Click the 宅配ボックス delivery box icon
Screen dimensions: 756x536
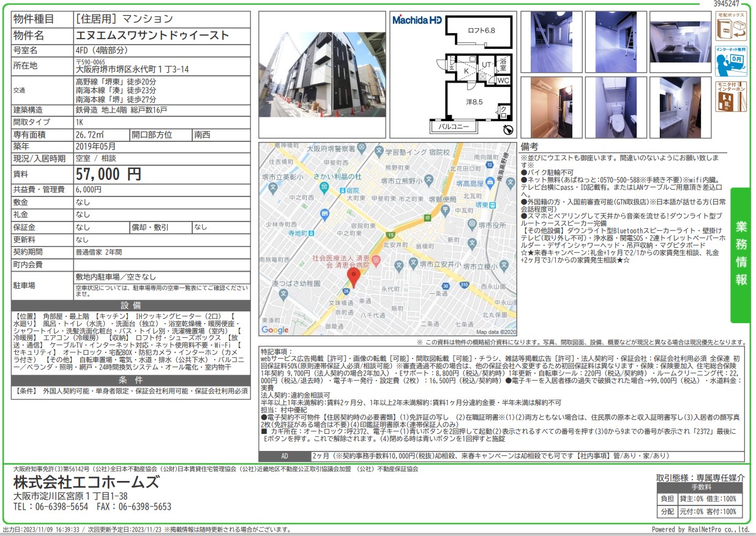pos(731,26)
